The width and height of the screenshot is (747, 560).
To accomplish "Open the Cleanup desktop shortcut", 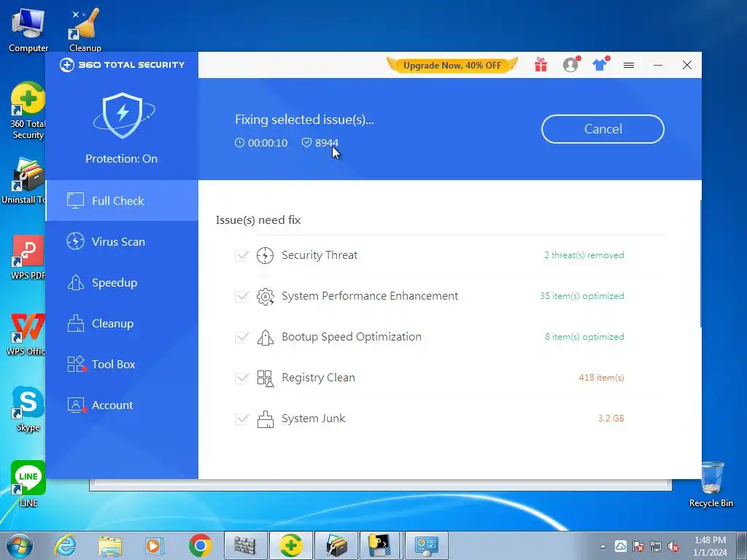I will click(x=85, y=29).
